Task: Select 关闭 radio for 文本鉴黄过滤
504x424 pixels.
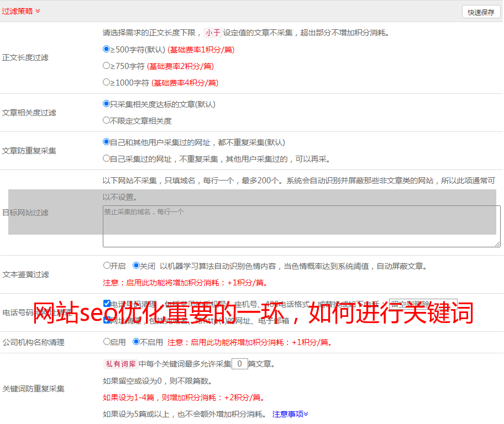Action: (136, 266)
